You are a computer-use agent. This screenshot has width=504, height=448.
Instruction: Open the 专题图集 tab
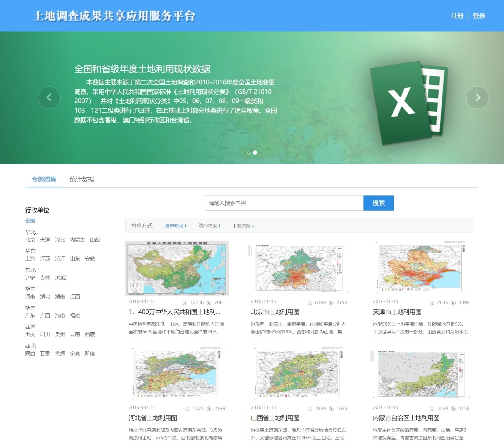click(x=44, y=179)
